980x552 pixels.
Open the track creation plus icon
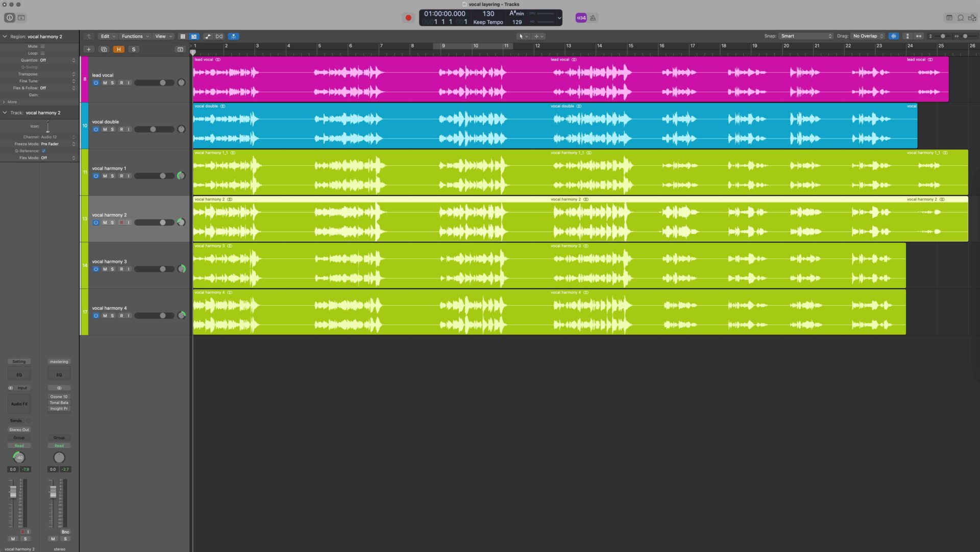pyautogui.click(x=89, y=49)
